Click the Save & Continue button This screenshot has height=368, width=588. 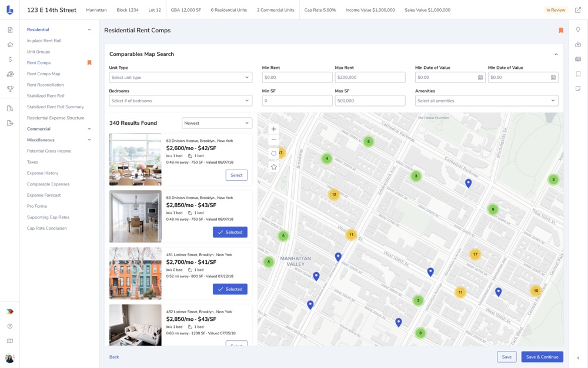tap(542, 357)
